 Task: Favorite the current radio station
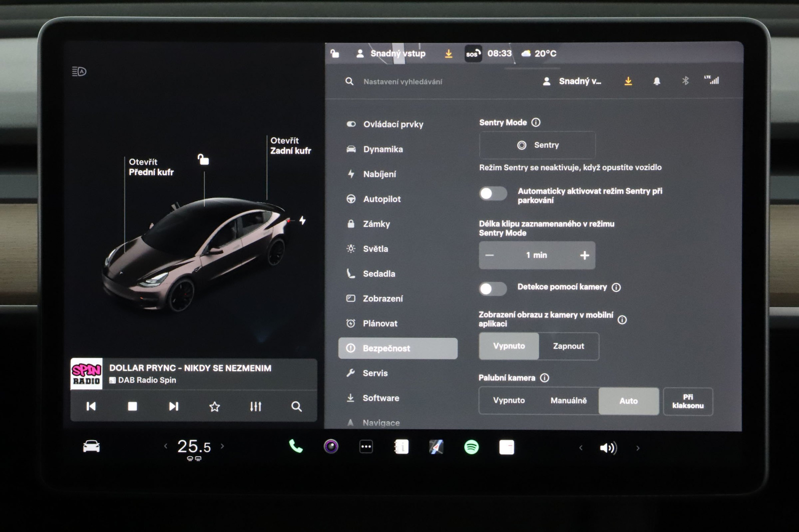click(214, 407)
